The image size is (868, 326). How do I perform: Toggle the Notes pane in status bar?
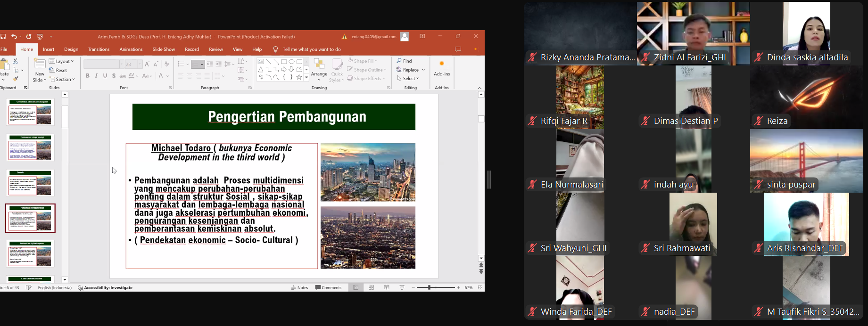(x=299, y=287)
